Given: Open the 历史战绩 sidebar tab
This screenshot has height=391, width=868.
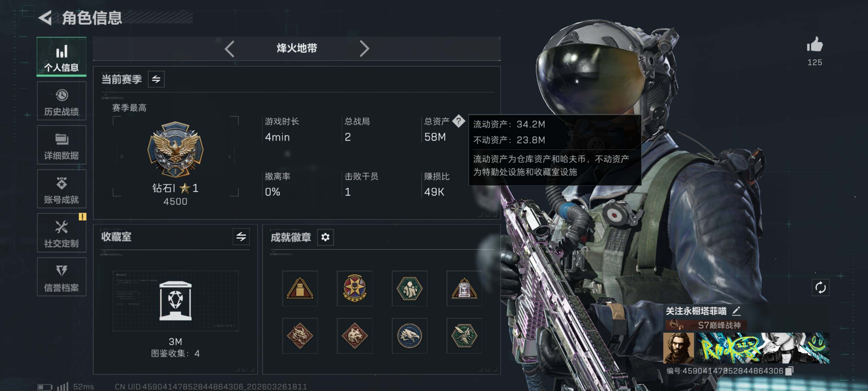Looking at the screenshot, I should [x=61, y=101].
